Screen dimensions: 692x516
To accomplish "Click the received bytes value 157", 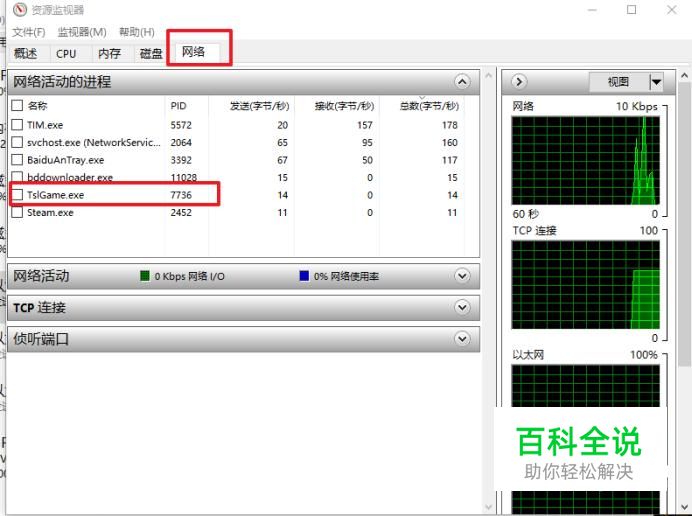I will point(365,125).
